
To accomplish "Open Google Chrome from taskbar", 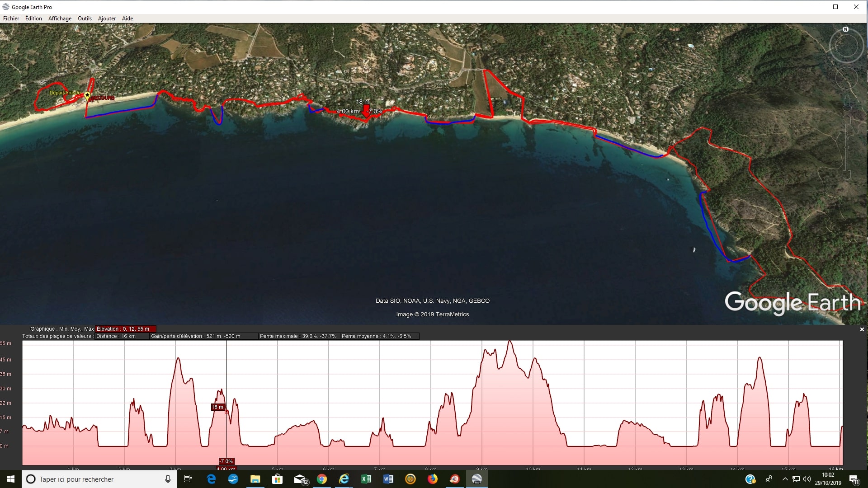I will [322, 479].
